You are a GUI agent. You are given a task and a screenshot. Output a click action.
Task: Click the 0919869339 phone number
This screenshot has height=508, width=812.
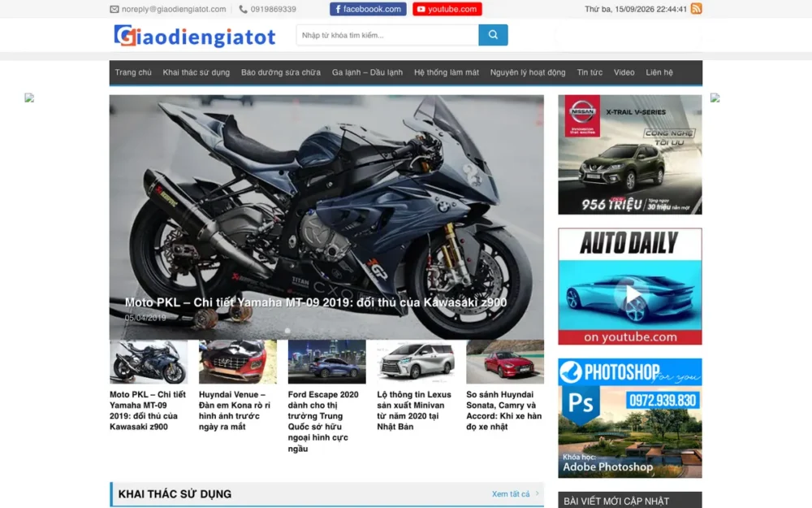[274, 9]
